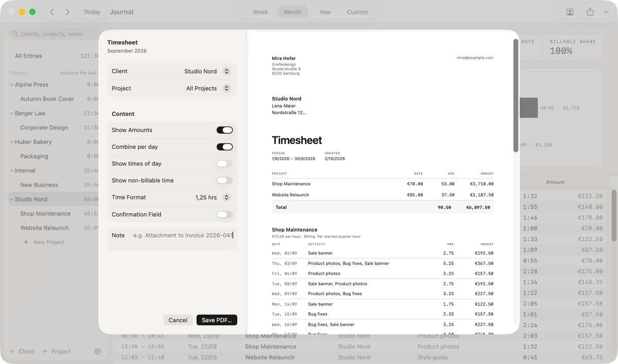618x364 pixels.
Task: Open the toolbar overflow chevron at far right
Action: point(606,12)
